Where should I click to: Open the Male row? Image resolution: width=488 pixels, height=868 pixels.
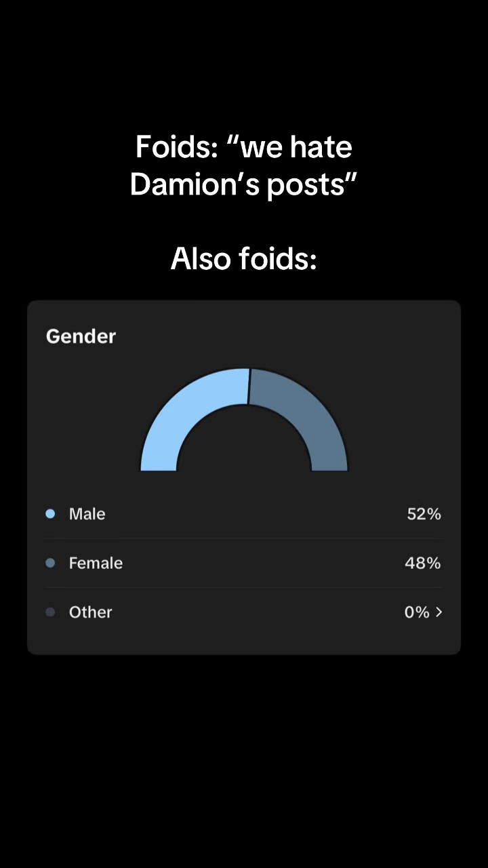(x=244, y=514)
